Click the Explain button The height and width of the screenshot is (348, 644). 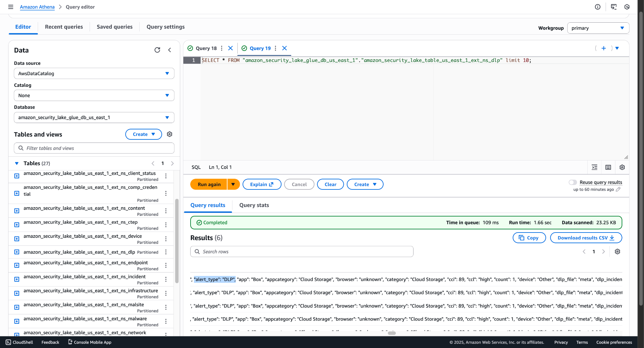pyautogui.click(x=262, y=184)
